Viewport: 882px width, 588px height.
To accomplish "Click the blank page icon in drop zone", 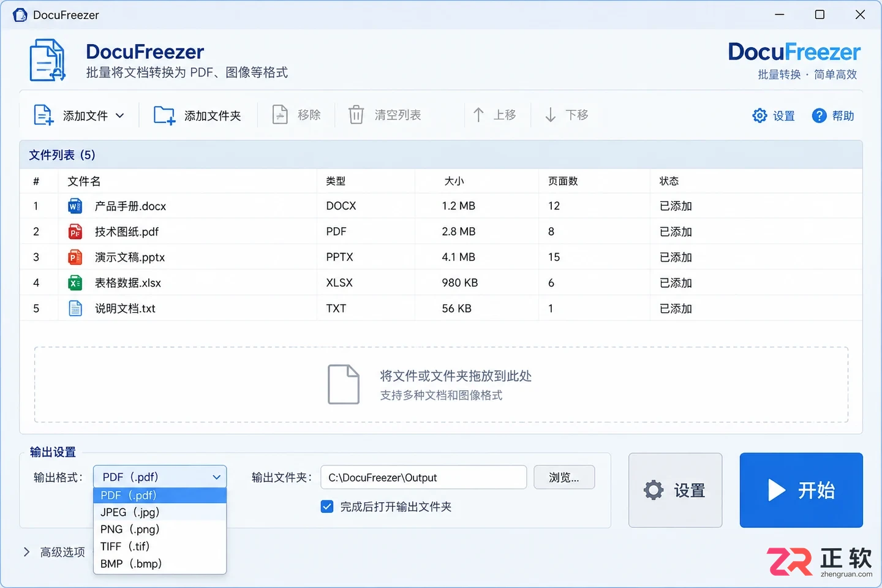I will coord(344,384).
